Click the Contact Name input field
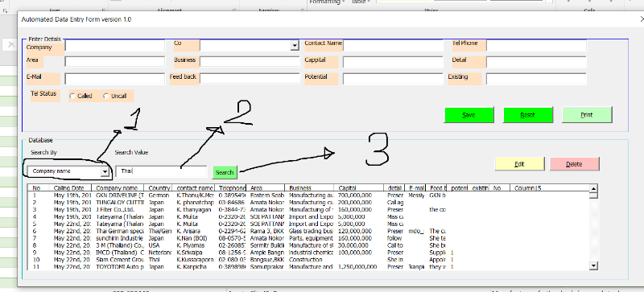Image resolution: width=644 pixels, height=292 pixels. [x=393, y=46]
